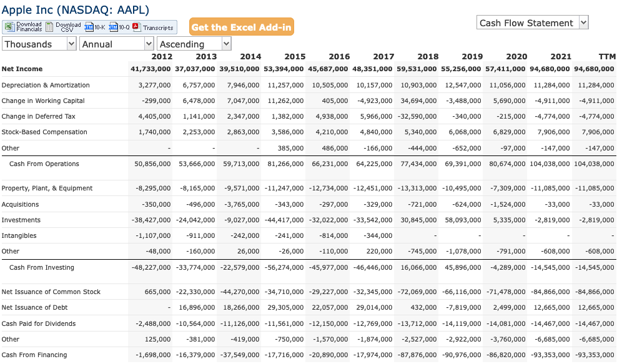The height and width of the screenshot is (364, 627).
Task: Click the 2012 column header
Action: click(162, 57)
